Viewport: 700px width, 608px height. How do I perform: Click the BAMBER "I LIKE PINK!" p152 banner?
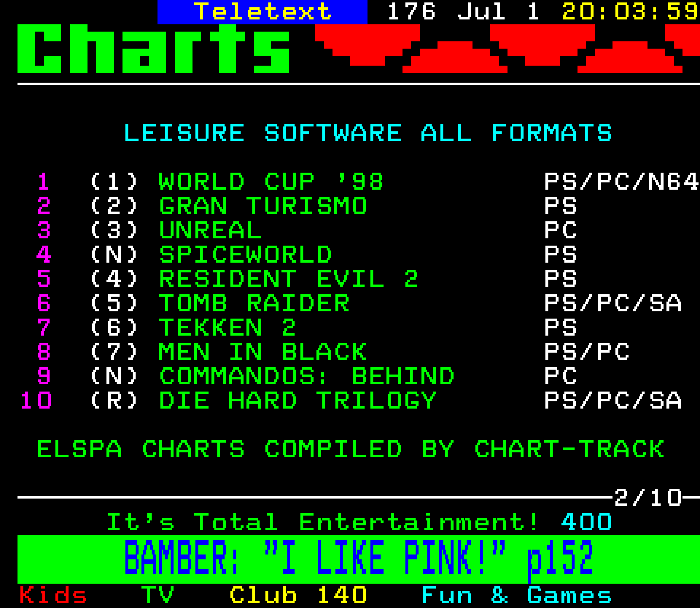point(359,559)
